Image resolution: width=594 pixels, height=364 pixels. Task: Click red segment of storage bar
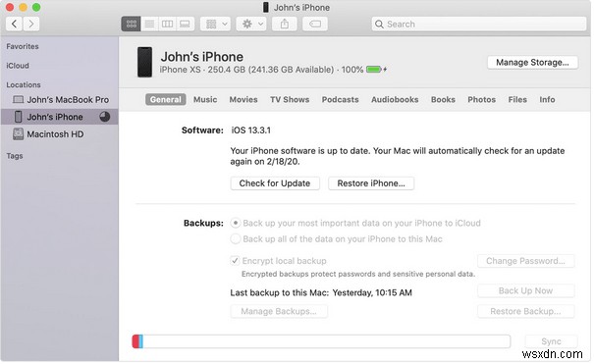coord(135,341)
